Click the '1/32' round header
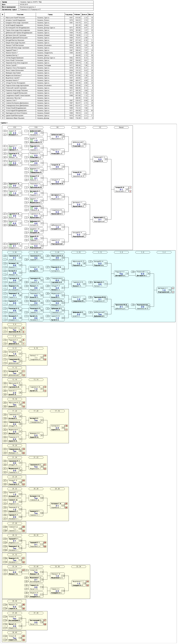Viewport: 178px width, 644px height. point(15,127)
